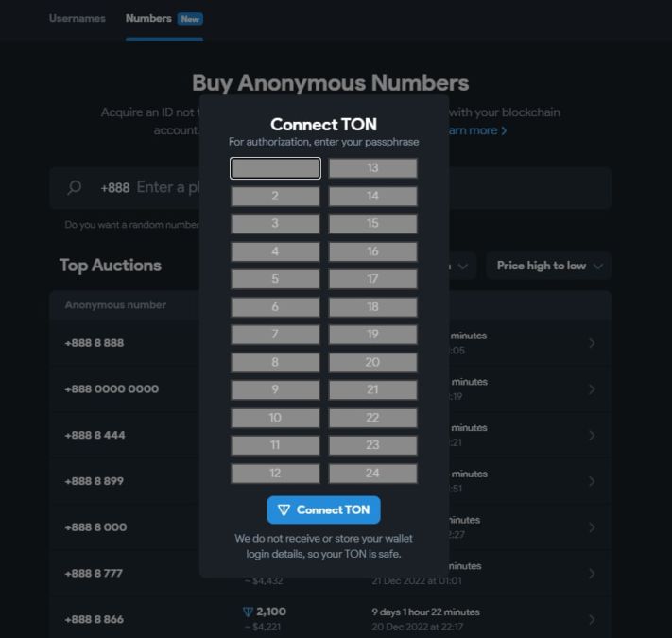Image resolution: width=672 pixels, height=638 pixels.
Task: Focus passphrase word field 21
Action: point(372,389)
